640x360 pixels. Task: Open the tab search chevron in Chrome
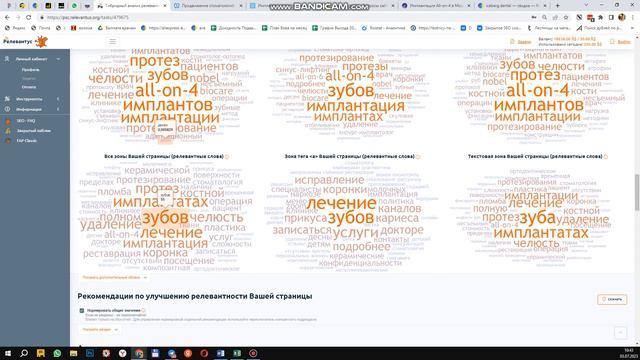pyautogui.click(x=586, y=6)
